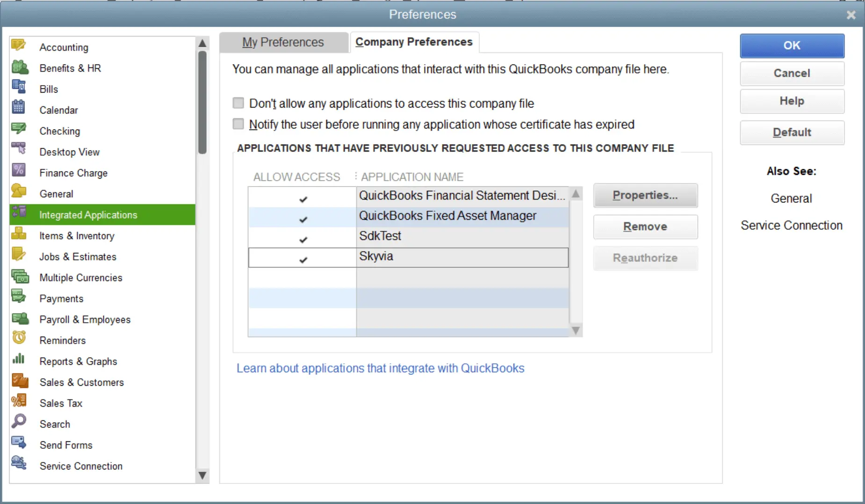Toggle access checkmark for QuickBooks Fixed Asset Manager

(x=303, y=219)
